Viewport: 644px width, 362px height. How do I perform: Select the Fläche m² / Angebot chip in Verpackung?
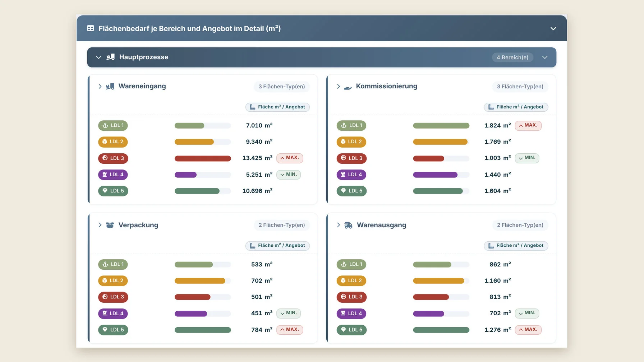[277, 246]
